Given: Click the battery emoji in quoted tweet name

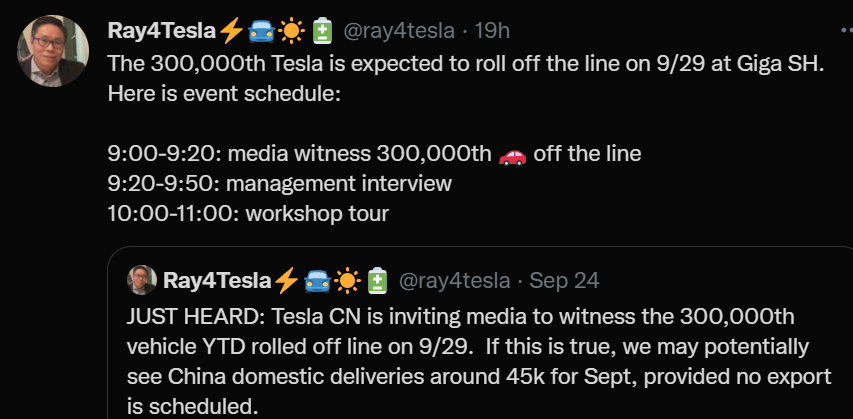Looking at the screenshot, I should click(378, 280).
